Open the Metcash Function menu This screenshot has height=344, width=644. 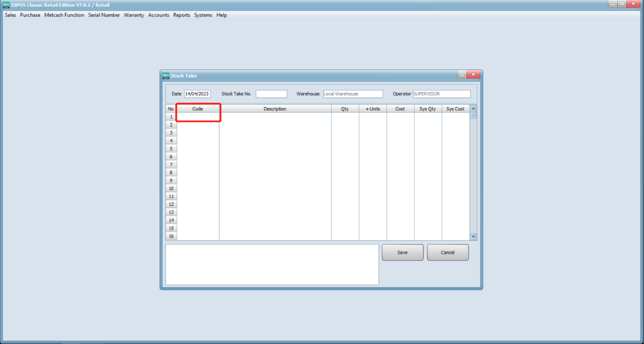point(64,15)
